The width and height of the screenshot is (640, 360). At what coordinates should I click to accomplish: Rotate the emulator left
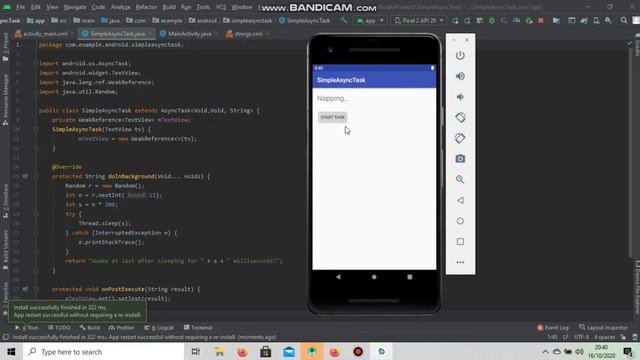tap(460, 118)
